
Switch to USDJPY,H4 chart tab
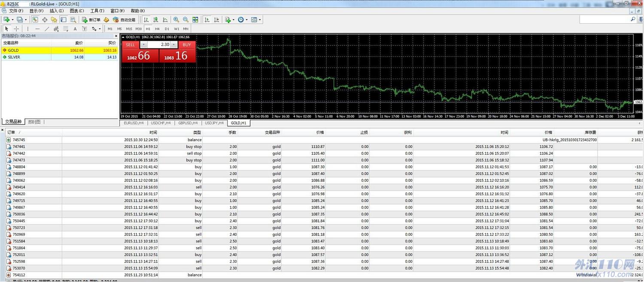(x=214, y=123)
